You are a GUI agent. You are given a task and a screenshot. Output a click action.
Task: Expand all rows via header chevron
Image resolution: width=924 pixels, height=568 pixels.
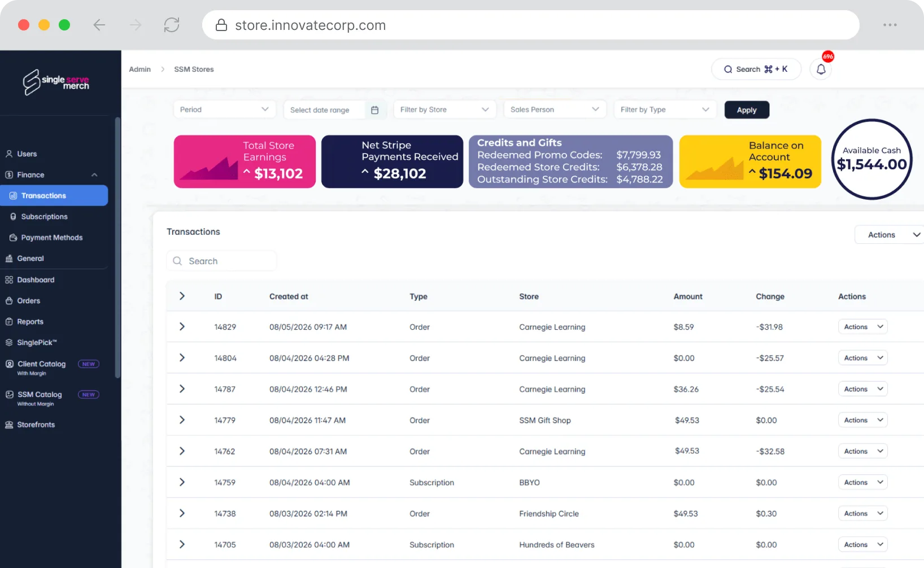[182, 296]
